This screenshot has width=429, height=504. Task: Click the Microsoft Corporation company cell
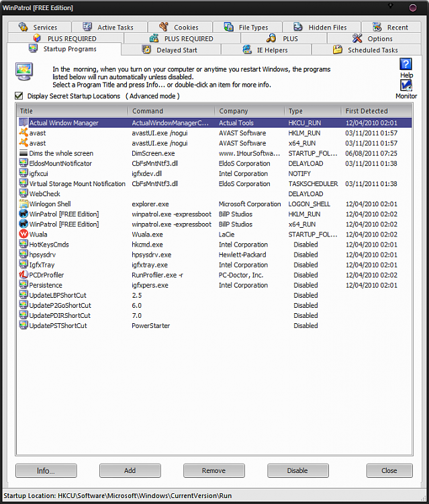pos(250,204)
